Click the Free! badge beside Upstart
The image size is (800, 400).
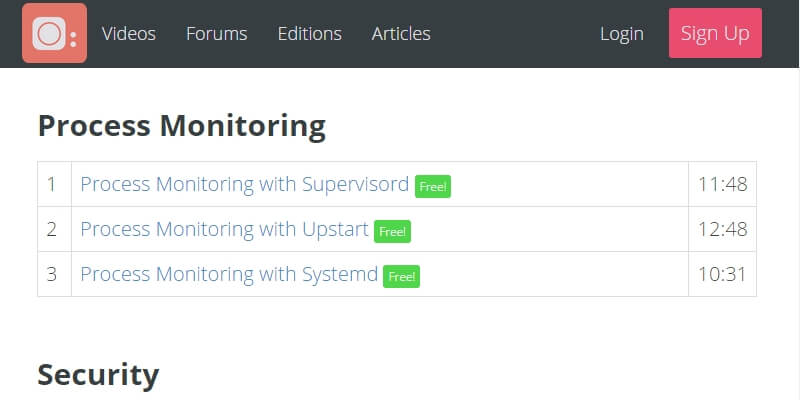point(393,231)
